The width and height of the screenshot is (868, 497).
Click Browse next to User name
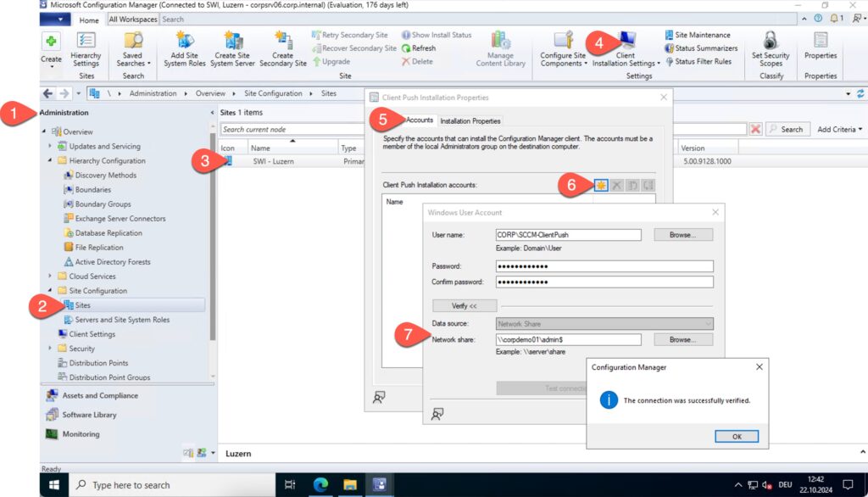point(682,235)
